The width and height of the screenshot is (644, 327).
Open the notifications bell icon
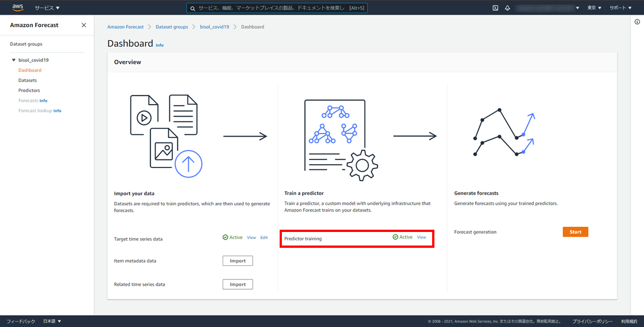(507, 8)
